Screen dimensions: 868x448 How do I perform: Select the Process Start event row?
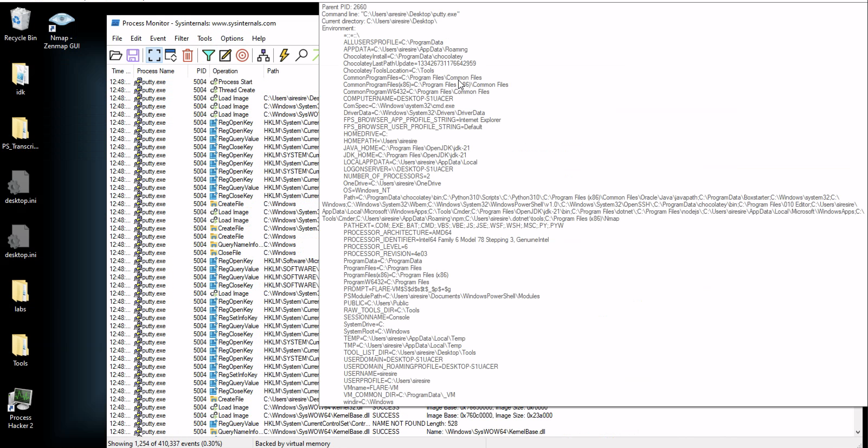[x=214, y=82]
